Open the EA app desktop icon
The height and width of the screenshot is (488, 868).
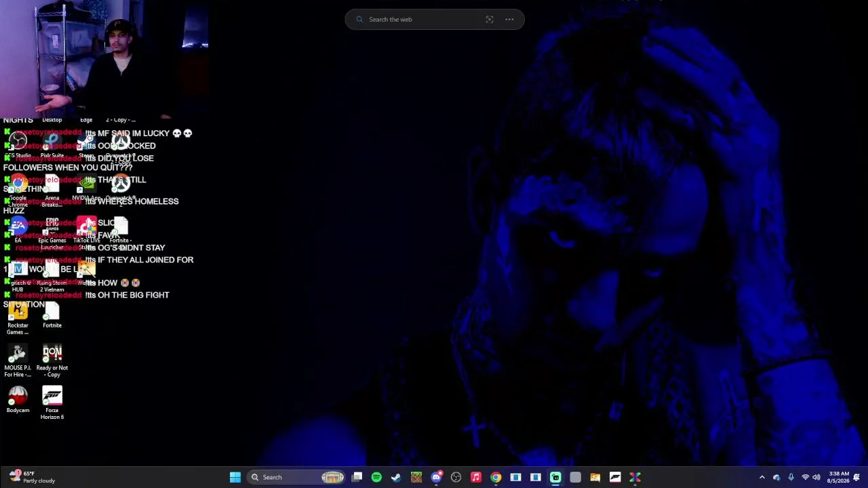coord(18,230)
